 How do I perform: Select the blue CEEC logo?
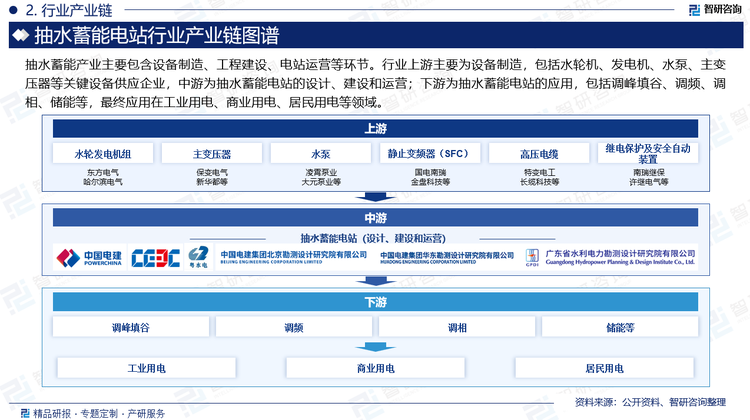pyautogui.click(x=155, y=258)
